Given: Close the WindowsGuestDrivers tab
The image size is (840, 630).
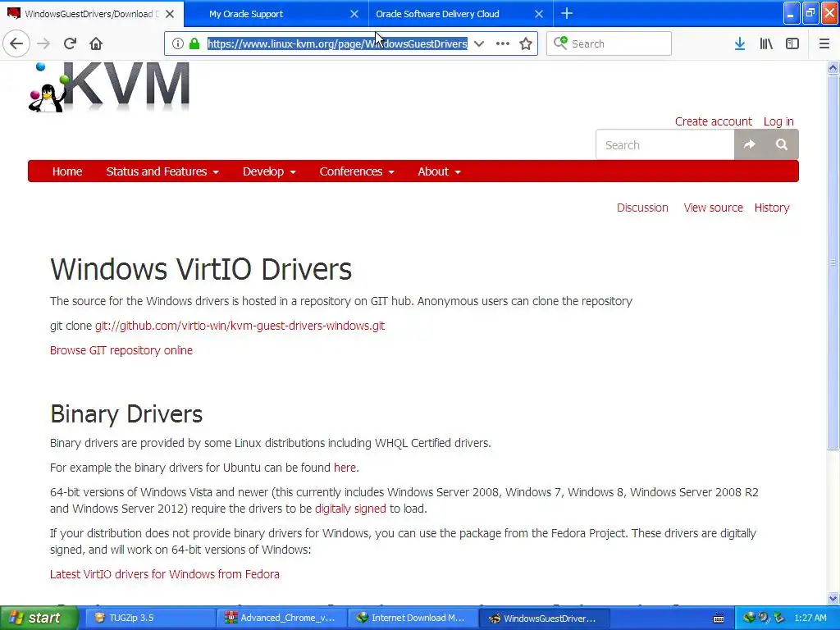Looking at the screenshot, I should click(170, 14).
